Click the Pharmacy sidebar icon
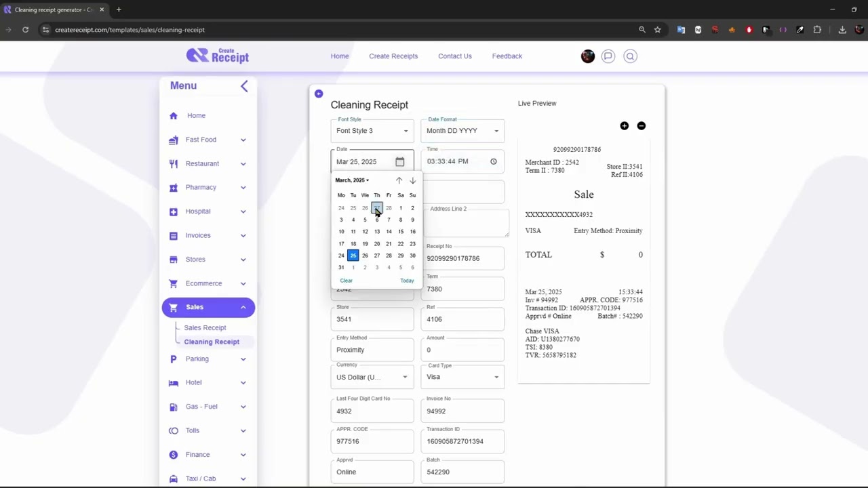This screenshot has height=488, width=868. tap(174, 188)
